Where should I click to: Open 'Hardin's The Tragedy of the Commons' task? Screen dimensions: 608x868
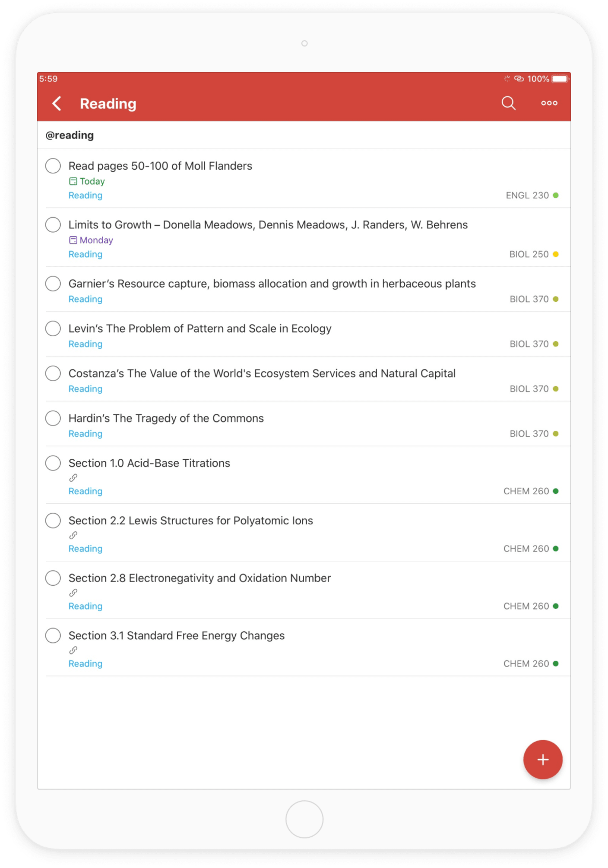point(166,418)
